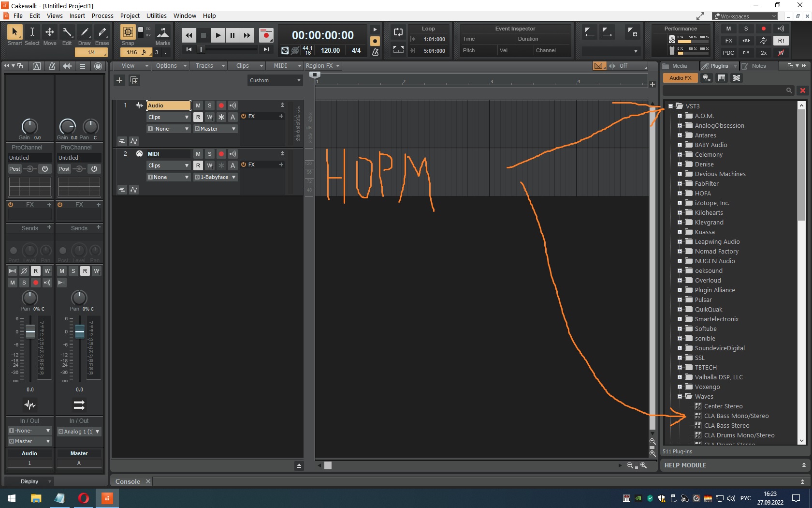The height and width of the screenshot is (508, 812).
Task: Click the Marks snap icon
Action: click(x=163, y=32)
